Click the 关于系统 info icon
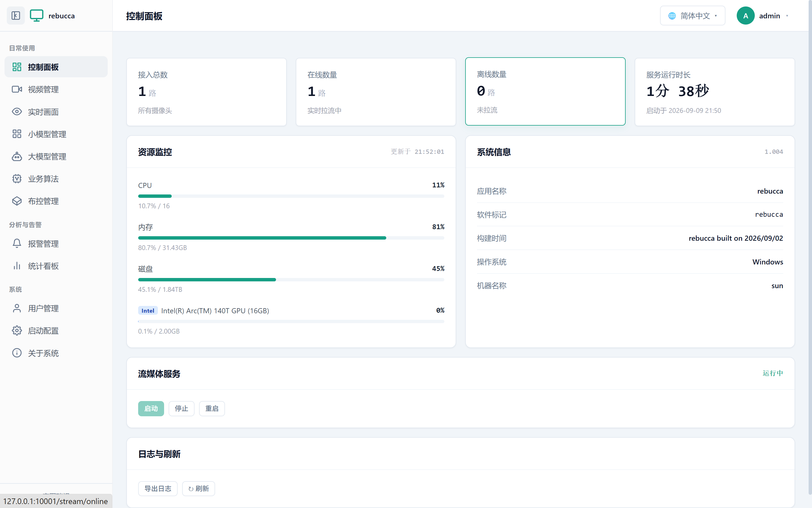The width and height of the screenshot is (812, 508). point(17,353)
